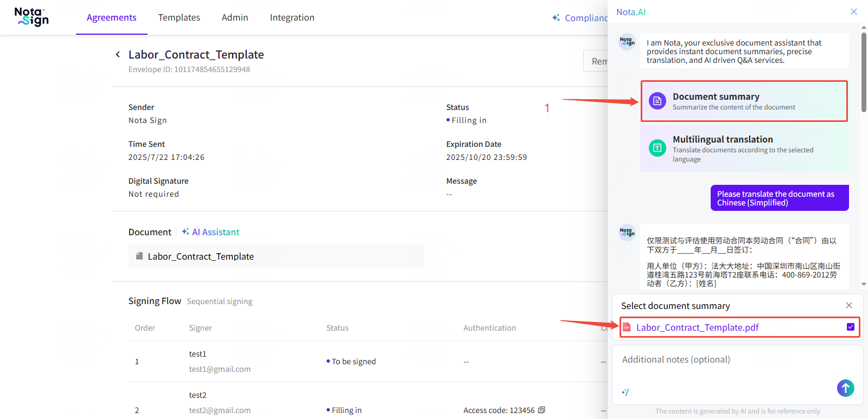
Task: Open the Admin tab
Action: point(235,17)
